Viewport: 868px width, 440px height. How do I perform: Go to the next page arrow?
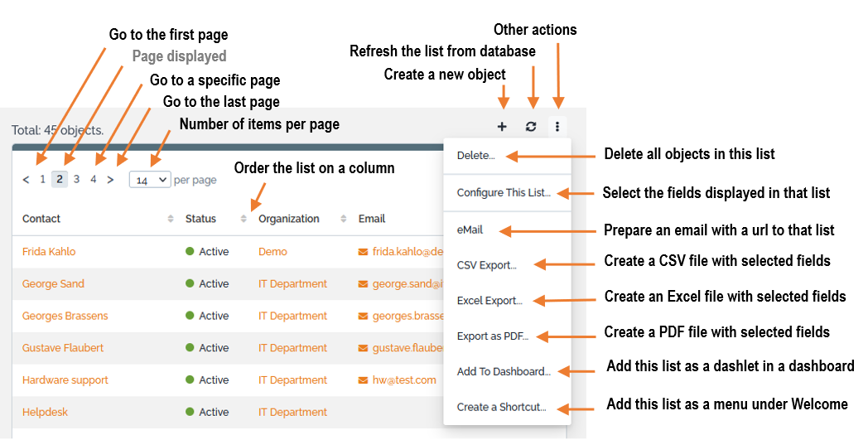click(x=110, y=179)
